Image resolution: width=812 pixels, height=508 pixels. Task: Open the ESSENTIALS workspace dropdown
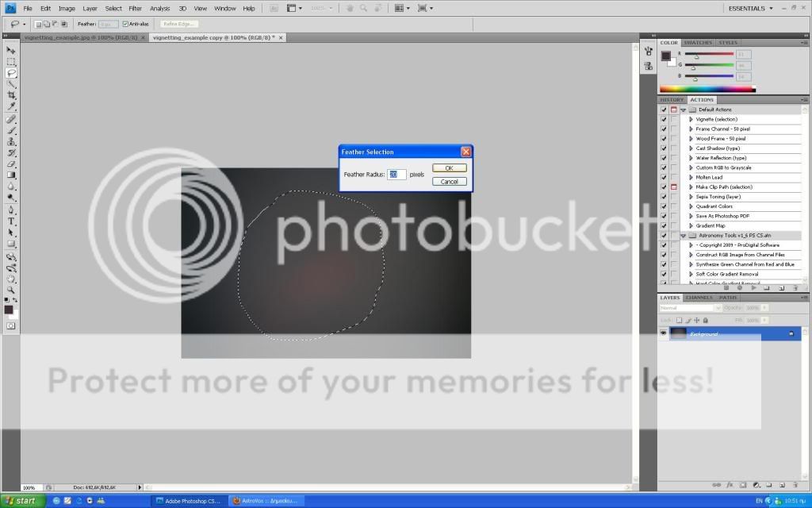pos(749,8)
